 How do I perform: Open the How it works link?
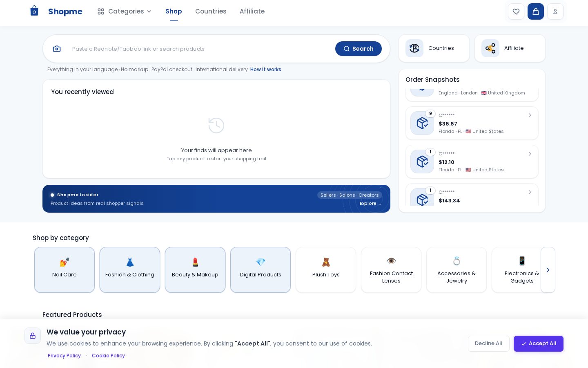[x=266, y=70]
